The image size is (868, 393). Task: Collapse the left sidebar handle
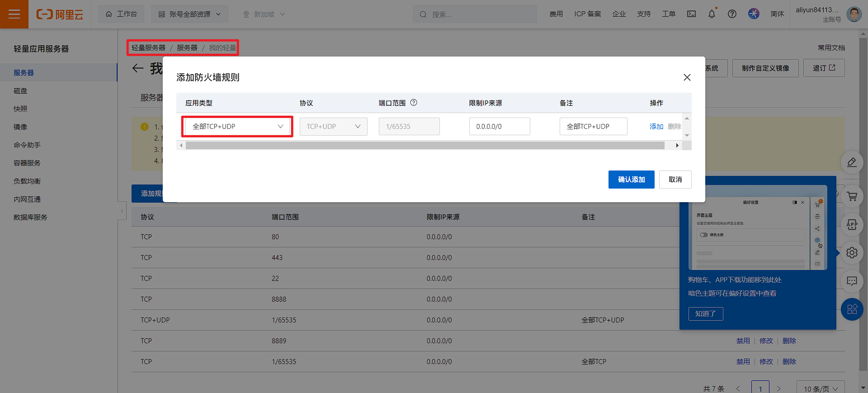coord(122,211)
